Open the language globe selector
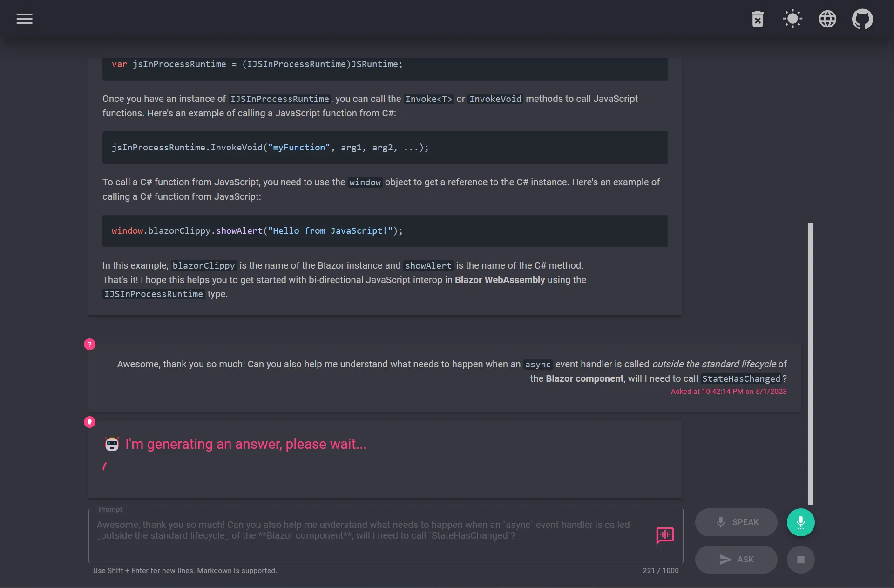This screenshot has width=894, height=588. (827, 19)
